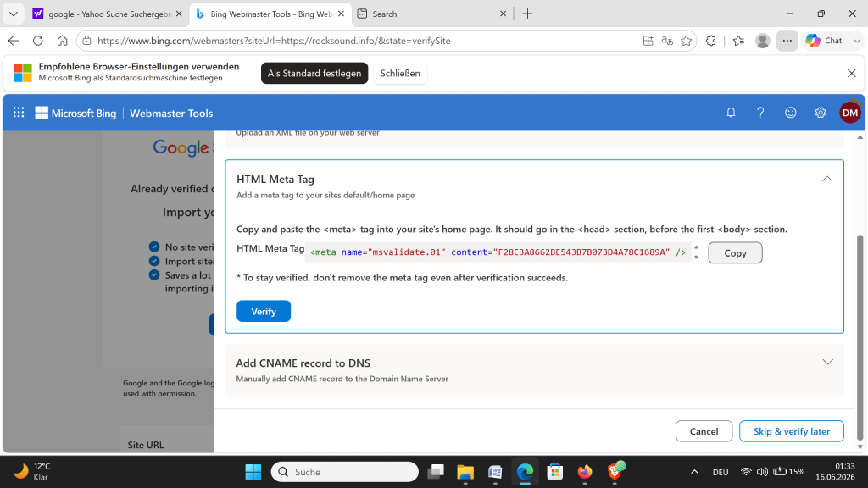The height and width of the screenshot is (488, 868).
Task: Add this page to favorites star
Action: point(687,41)
